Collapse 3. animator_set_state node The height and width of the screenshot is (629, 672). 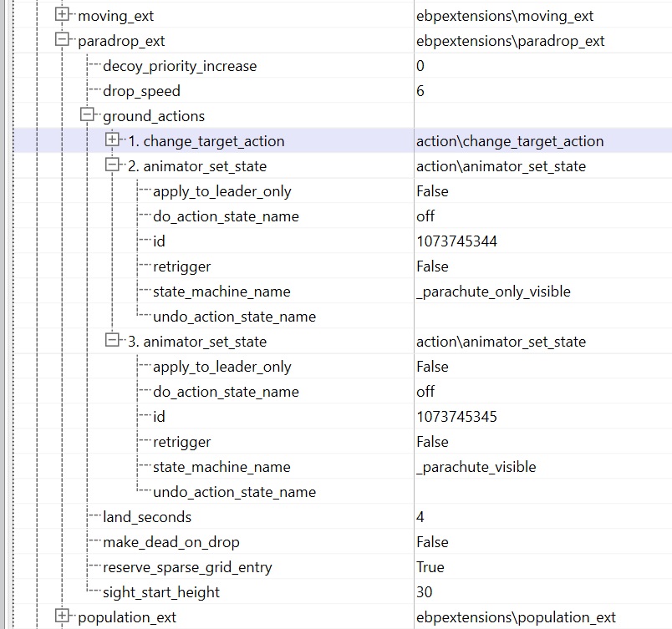[112, 341]
